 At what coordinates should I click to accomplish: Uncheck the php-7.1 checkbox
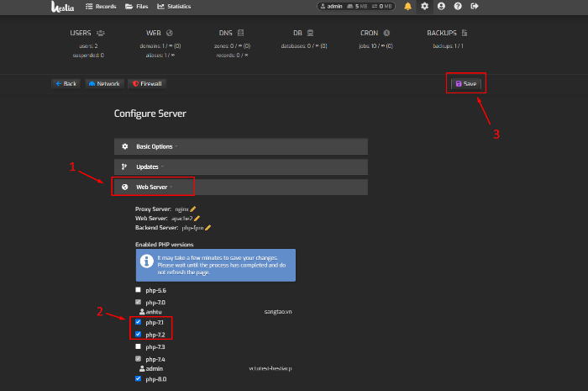pos(138,322)
